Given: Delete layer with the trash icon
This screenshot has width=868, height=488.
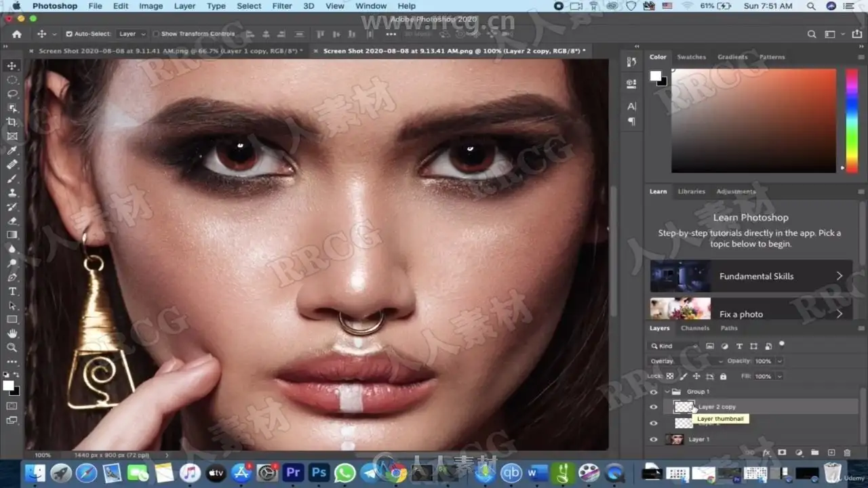Looking at the screenshot, I should tap(847, 453).
